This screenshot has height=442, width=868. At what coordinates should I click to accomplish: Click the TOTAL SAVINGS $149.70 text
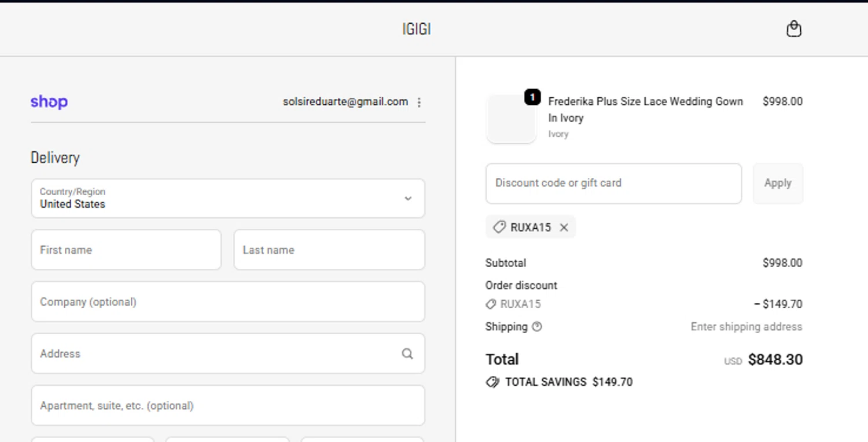point(569,382)
